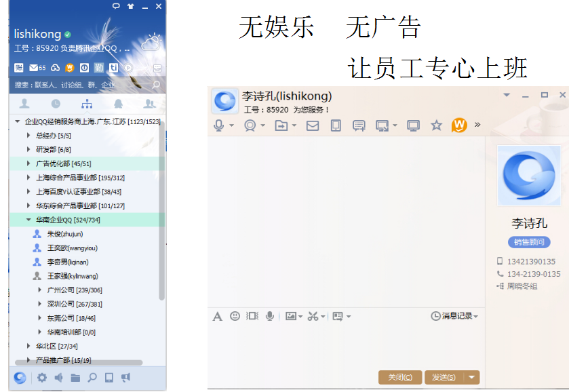The width and height of the screenshot is (569, 392).
Task: Switch to the recent conversations clock tab
Action: (x=56, y=104)
